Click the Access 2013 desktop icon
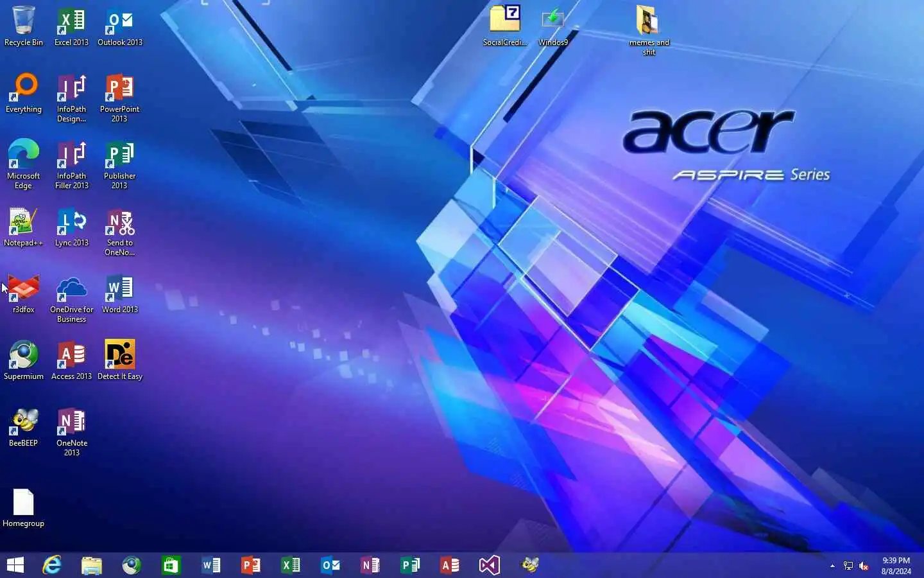 [x=71, y=361]
